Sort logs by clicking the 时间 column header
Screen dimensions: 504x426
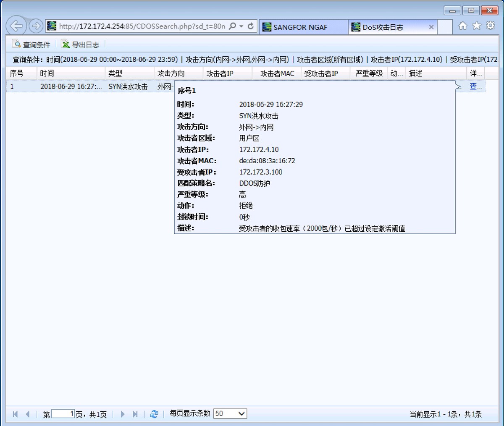(46, 73)
